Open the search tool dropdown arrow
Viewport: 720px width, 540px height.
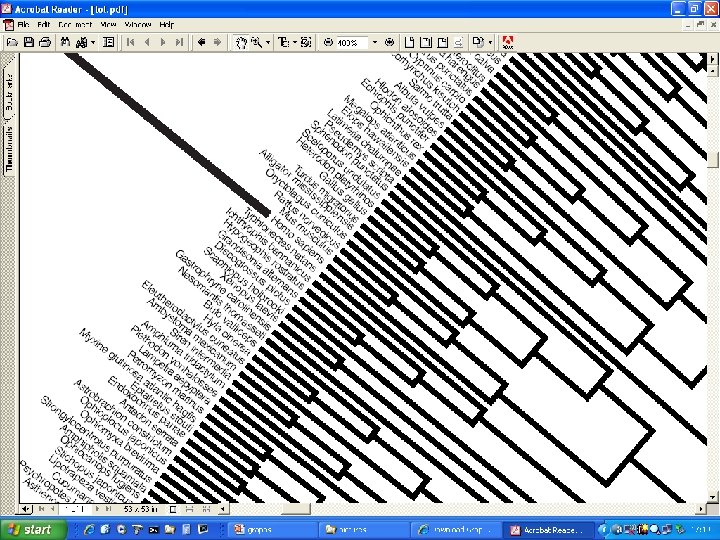click(93, 43)
